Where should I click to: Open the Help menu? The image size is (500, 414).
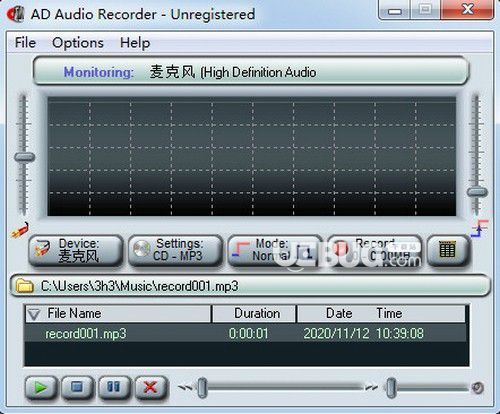pos(135,43)
